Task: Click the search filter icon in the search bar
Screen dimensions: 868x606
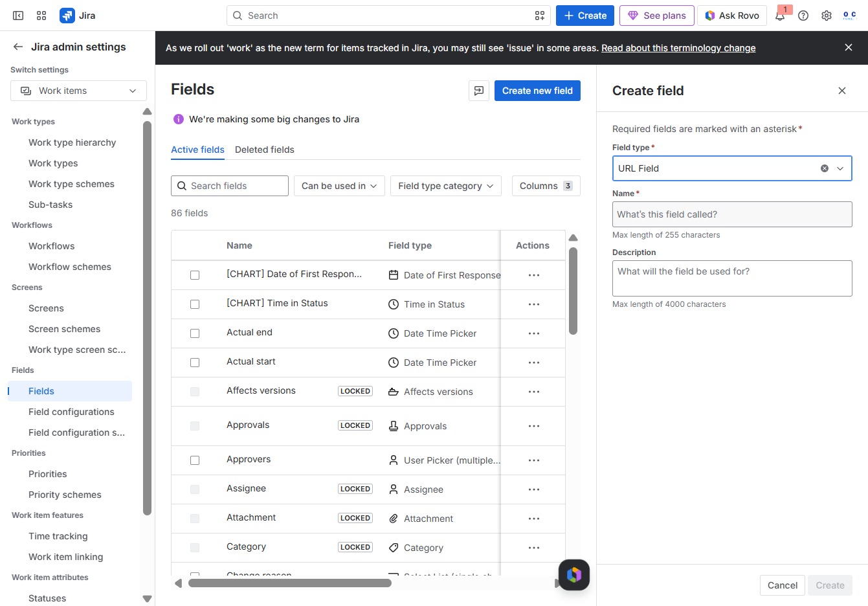Action: tap(540, 16)
